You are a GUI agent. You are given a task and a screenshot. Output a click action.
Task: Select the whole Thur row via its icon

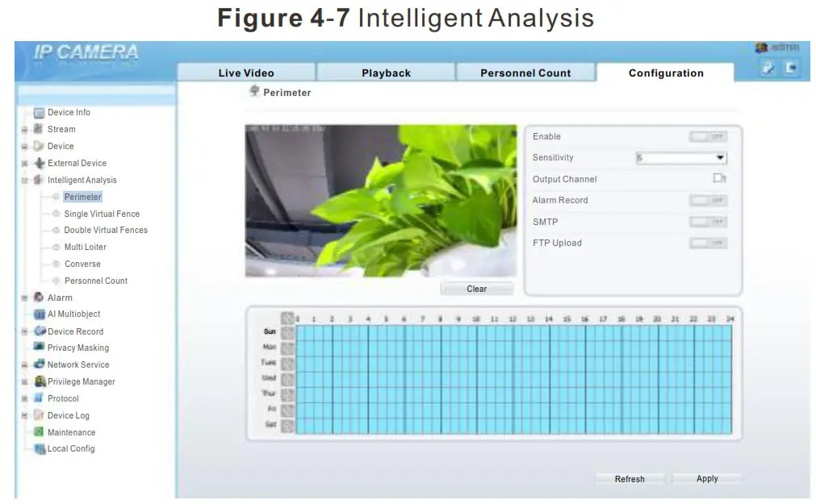coord(287,394)
